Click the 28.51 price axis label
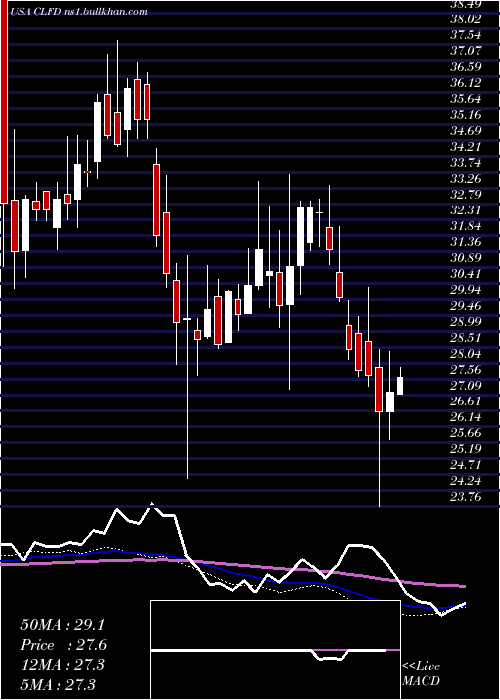 click(x=466, y=338)
